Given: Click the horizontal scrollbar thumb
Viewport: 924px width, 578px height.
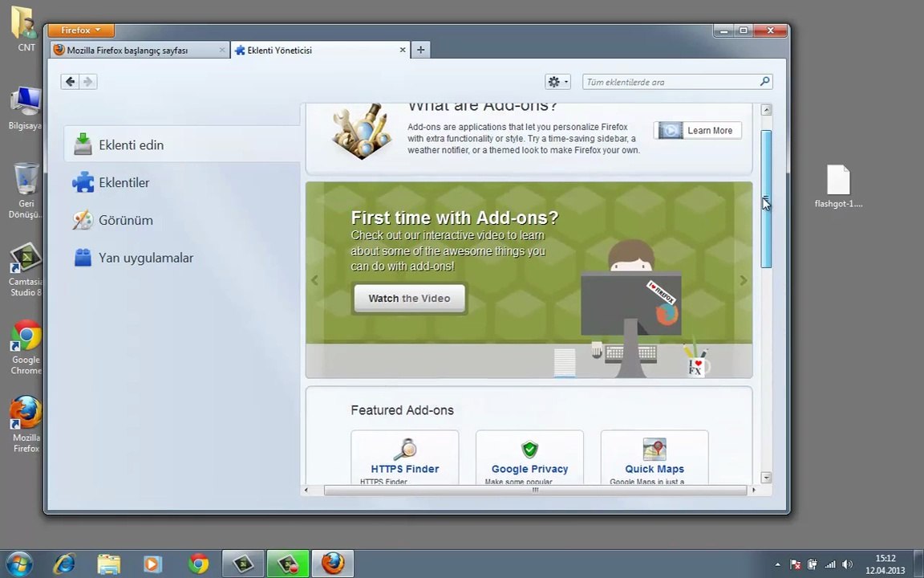Looking at the screenshot, I should (x=535, y=490).
